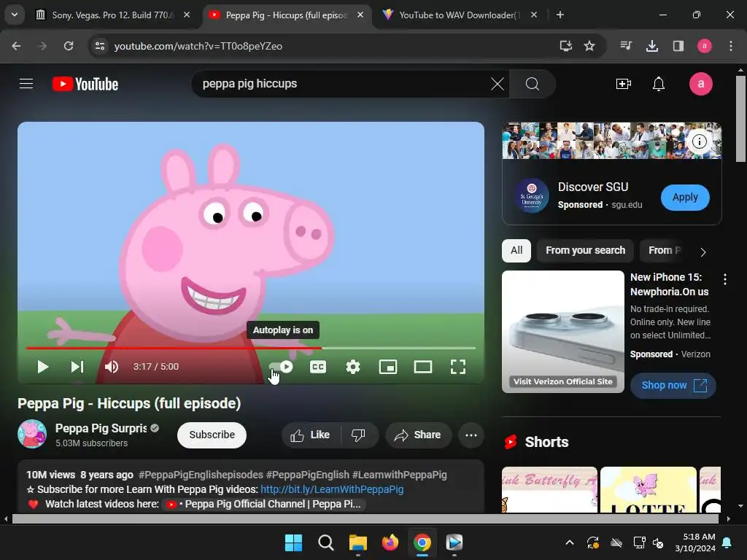Click the search magnifier button

(x=532, y=85)
